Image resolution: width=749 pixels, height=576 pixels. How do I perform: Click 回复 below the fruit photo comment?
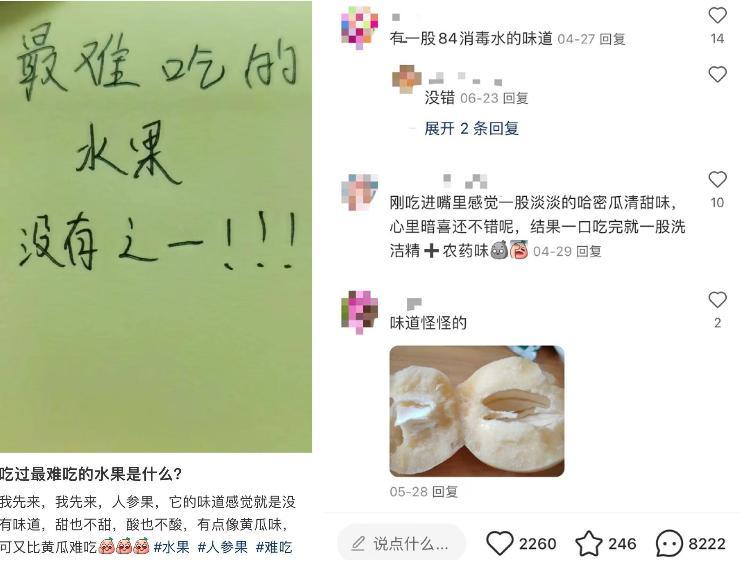coord(445,491)
